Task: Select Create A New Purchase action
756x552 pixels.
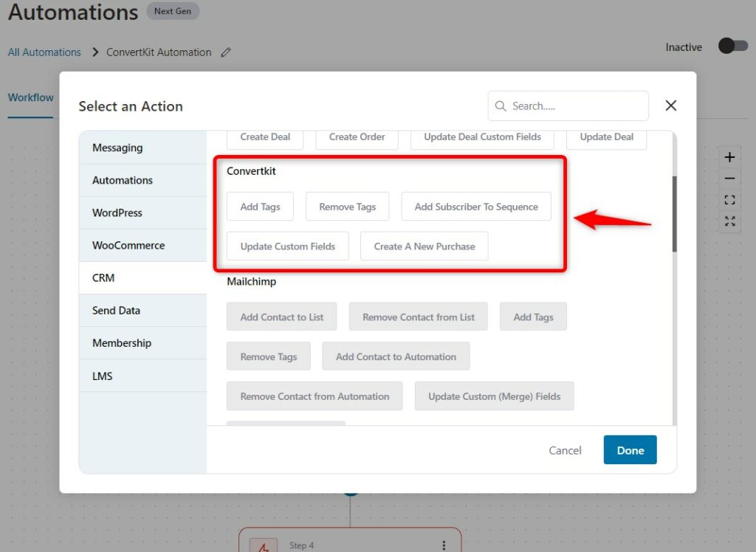Action: (425, 246)
